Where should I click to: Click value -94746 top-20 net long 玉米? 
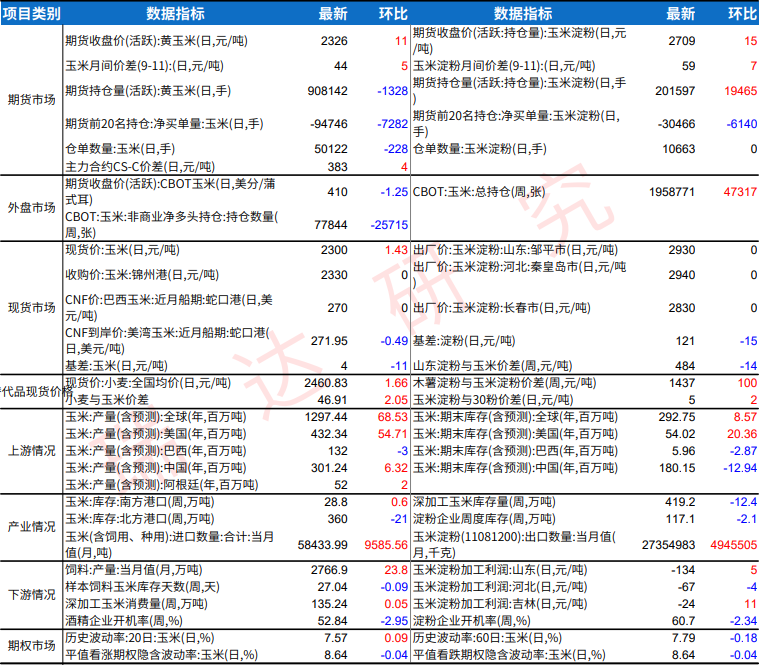click(329, 124)
